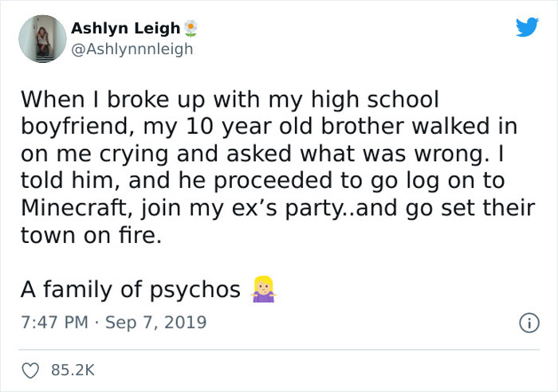Like the tweet with the heart icon
The width and height of the screenshot is (558, 392).
(x=30, y=370)
